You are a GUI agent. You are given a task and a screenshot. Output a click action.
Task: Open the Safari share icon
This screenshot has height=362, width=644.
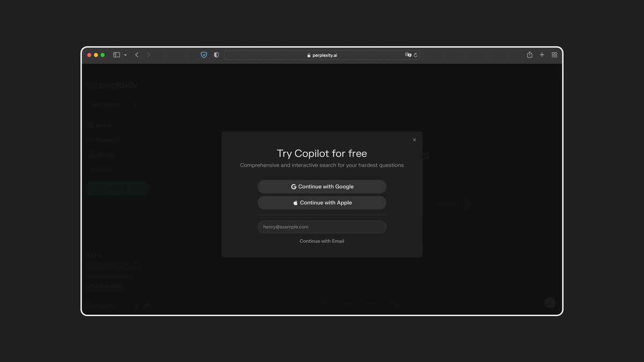(x=530, y=55)
